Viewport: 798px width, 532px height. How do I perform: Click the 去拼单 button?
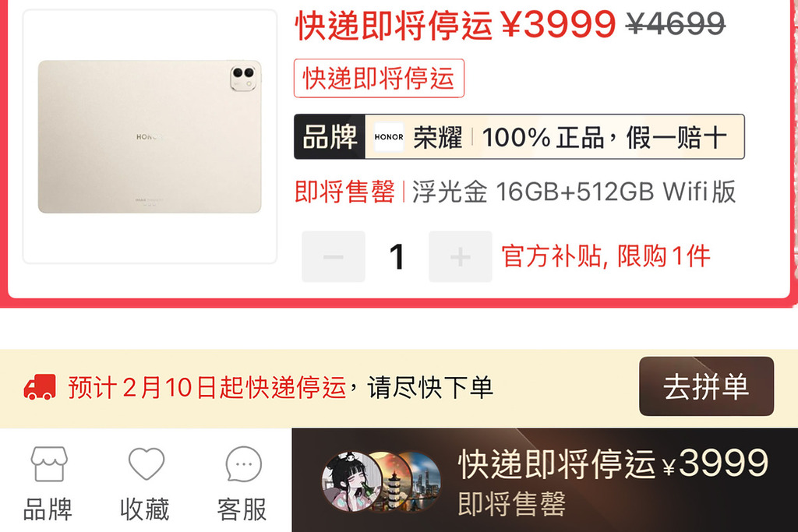coord(706,386)
